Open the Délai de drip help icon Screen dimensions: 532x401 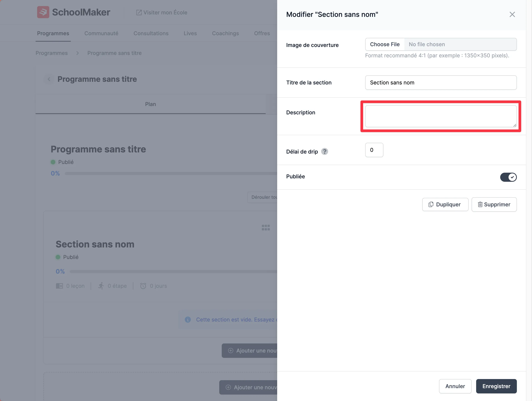click(x=325, y=151)
